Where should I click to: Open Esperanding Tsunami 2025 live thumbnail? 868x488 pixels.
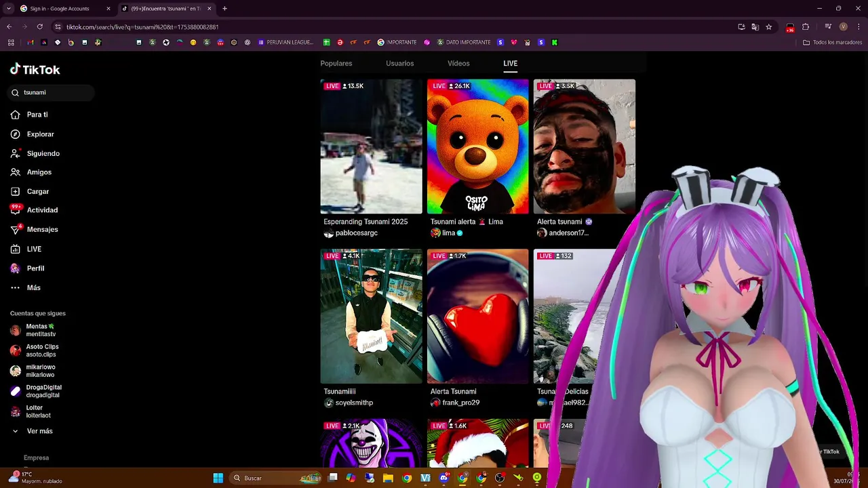[371, 146]
